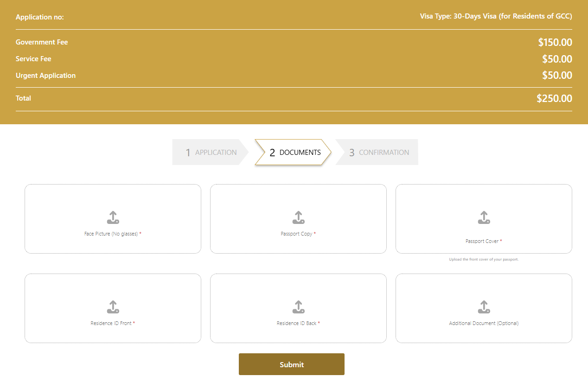Click the Visa Type 30-Days Visa text
This screenshot has width=588, height=389.
click(496, 17)
